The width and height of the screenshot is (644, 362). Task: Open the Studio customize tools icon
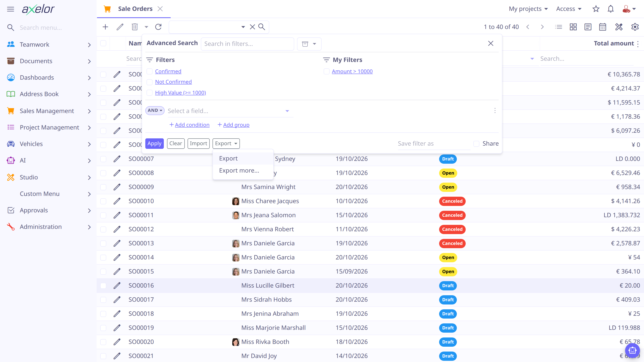[x=619, y=27]
